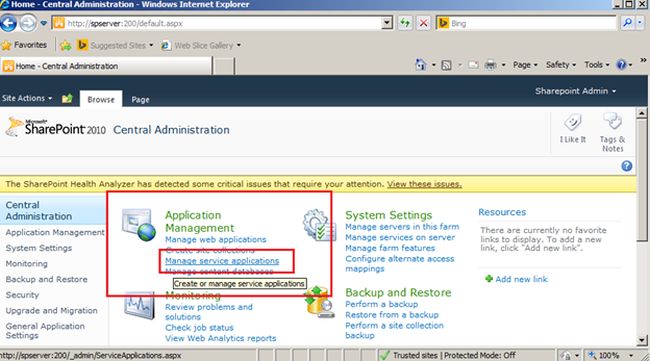Expand the address bar history dropdown

(386, 23)
